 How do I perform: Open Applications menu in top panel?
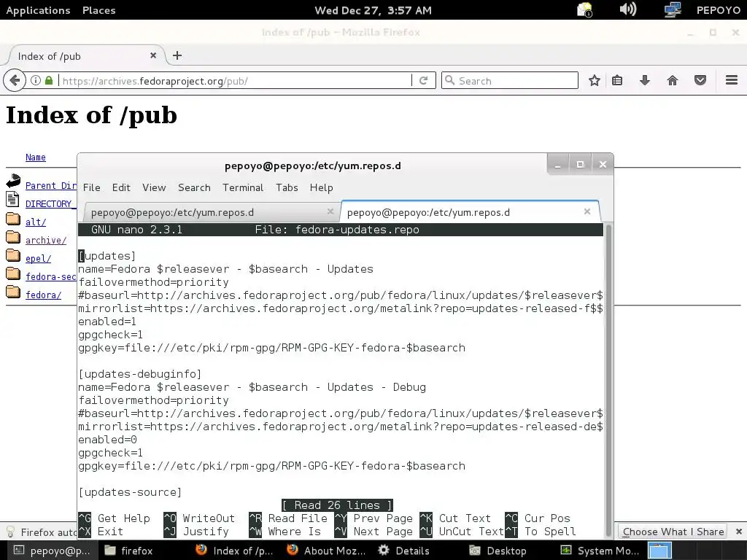click(38, 10)
